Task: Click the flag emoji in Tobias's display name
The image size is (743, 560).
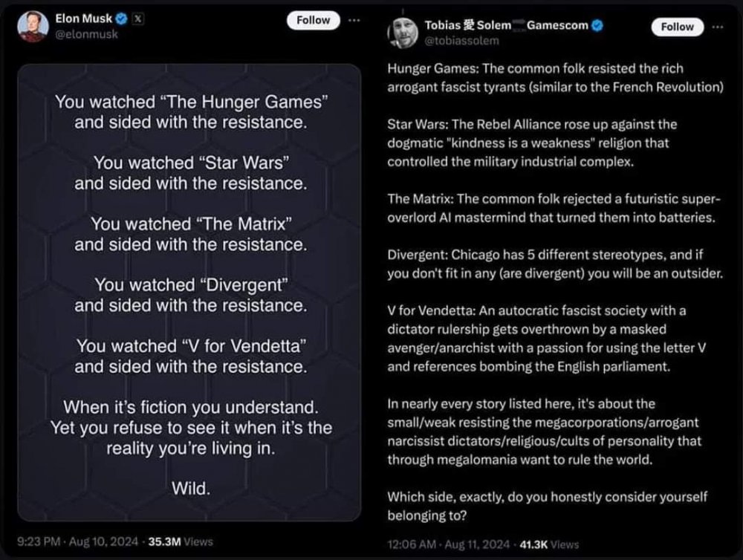Action: pos(519,25)
